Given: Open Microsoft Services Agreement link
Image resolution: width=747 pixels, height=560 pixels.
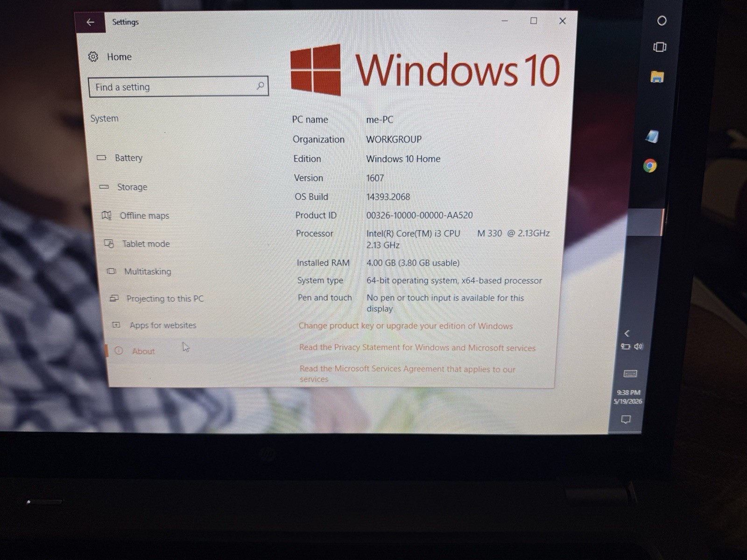Looking at the screenshot, I should 407,374.
